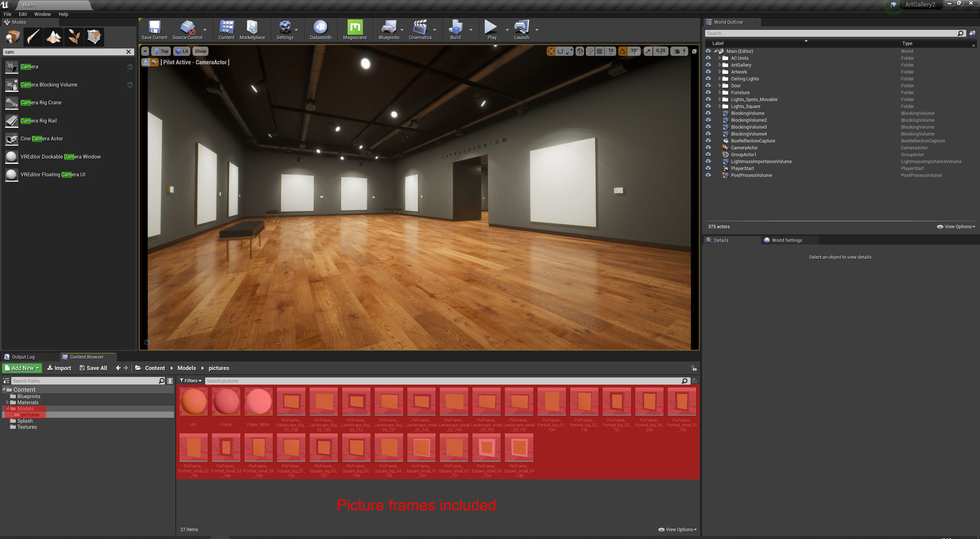Open camera speed 4 dropdown
Screen dimensions: 980x539
680,51
